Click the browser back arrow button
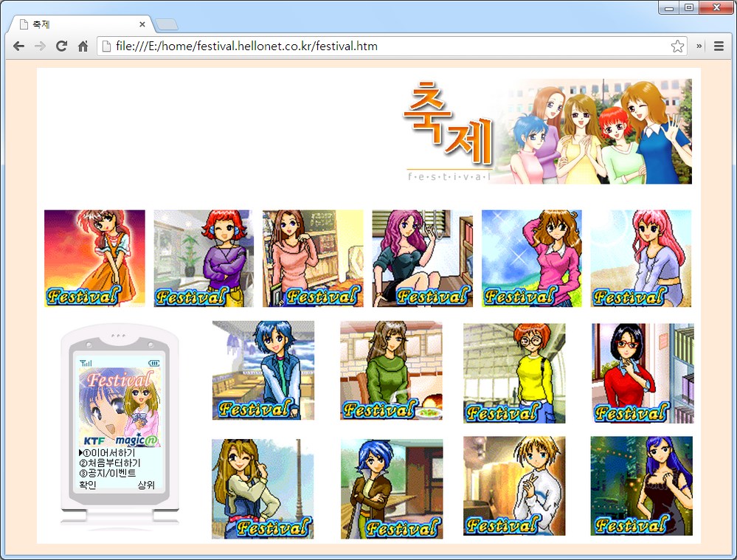 coord(18,46)
